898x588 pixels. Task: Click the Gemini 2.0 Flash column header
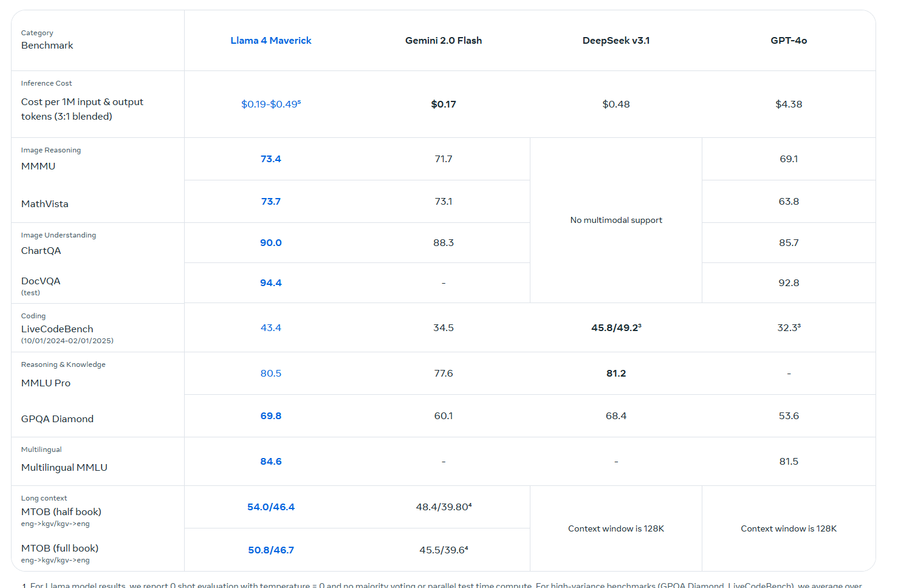[x=443, y=41]
